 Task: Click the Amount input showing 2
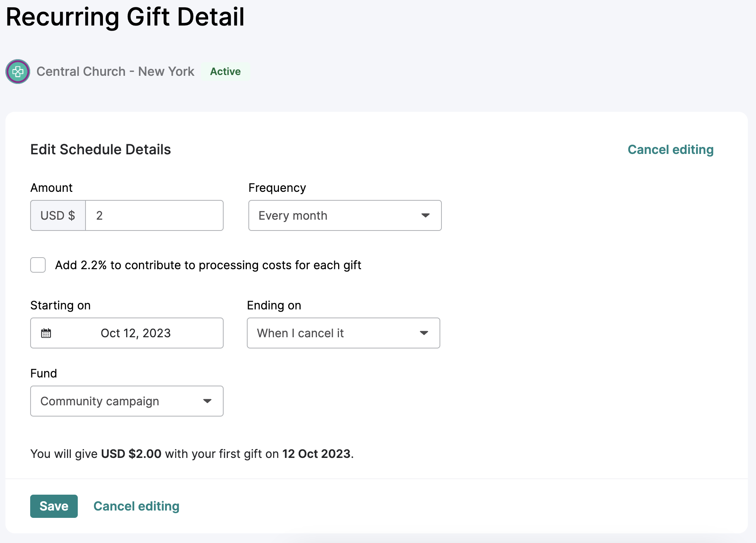[154, 215]
